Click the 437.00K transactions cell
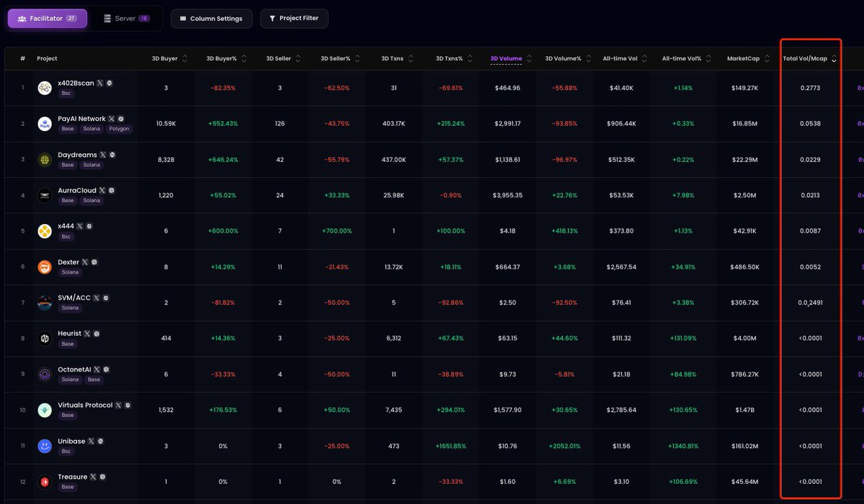Screen dimensions: 864x504 pyautogui.click(x=394, y=160)
